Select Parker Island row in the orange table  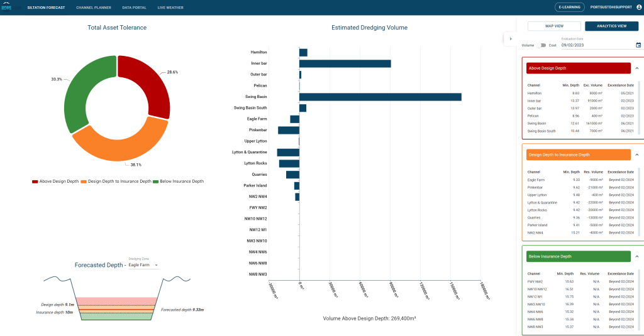[580, 225]
